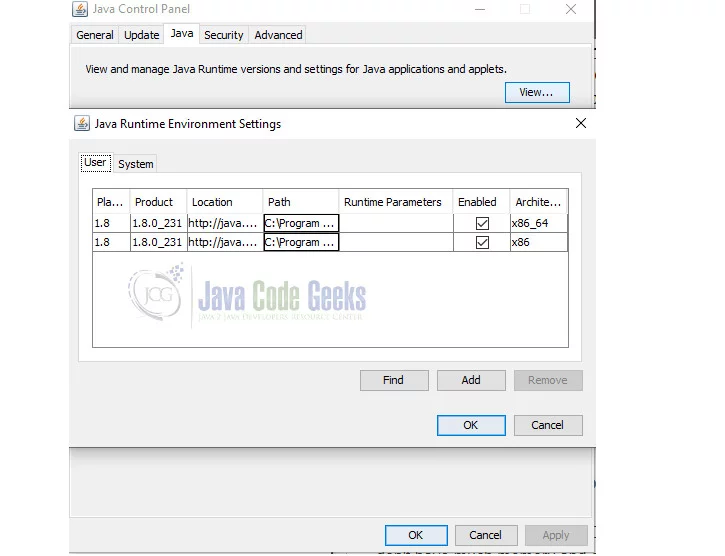
Task: Select the Path cell of x86_64 row
Action: click(301, 223)
